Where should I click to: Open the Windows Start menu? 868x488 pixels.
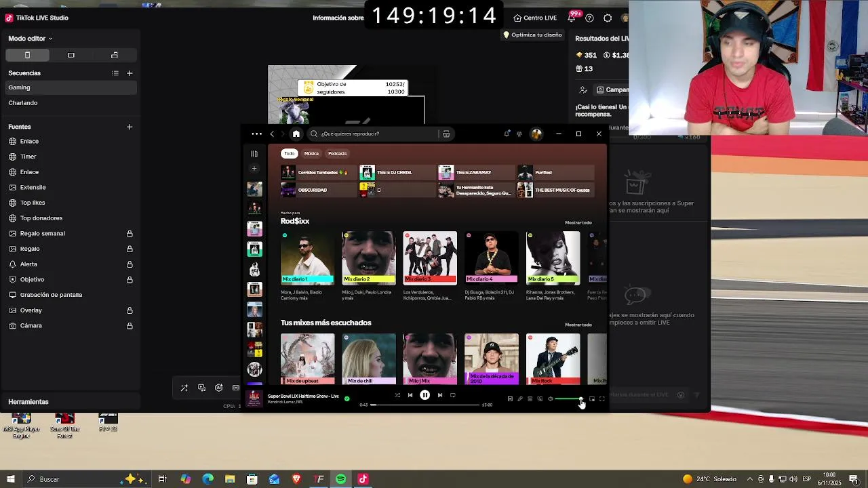10,479
